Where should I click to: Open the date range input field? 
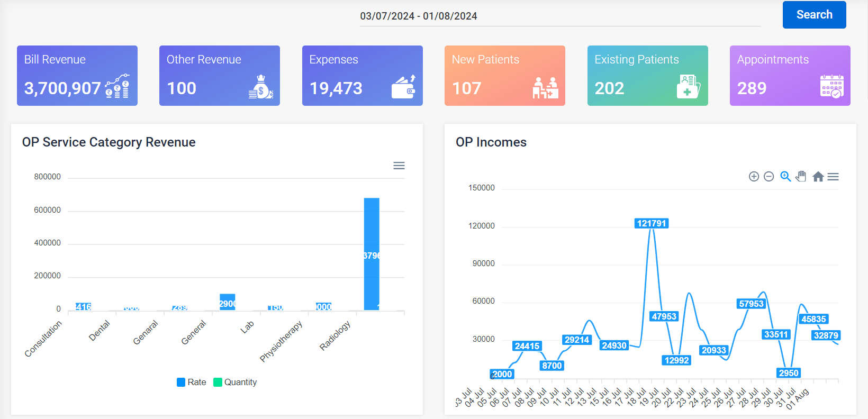(560, 16)
